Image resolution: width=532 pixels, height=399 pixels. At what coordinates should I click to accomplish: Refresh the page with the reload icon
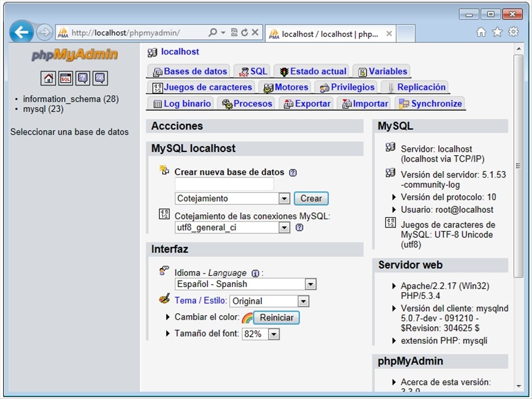[244, 33]
